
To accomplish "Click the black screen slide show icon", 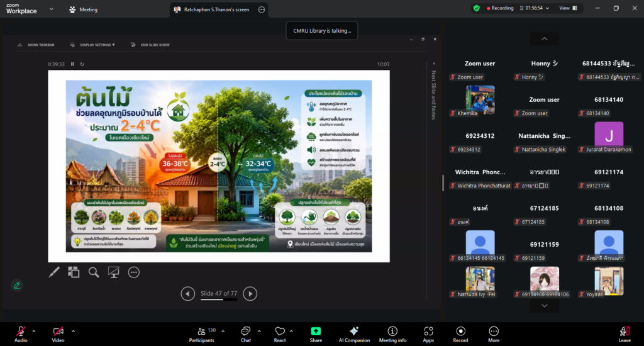I will coord(113,272).
